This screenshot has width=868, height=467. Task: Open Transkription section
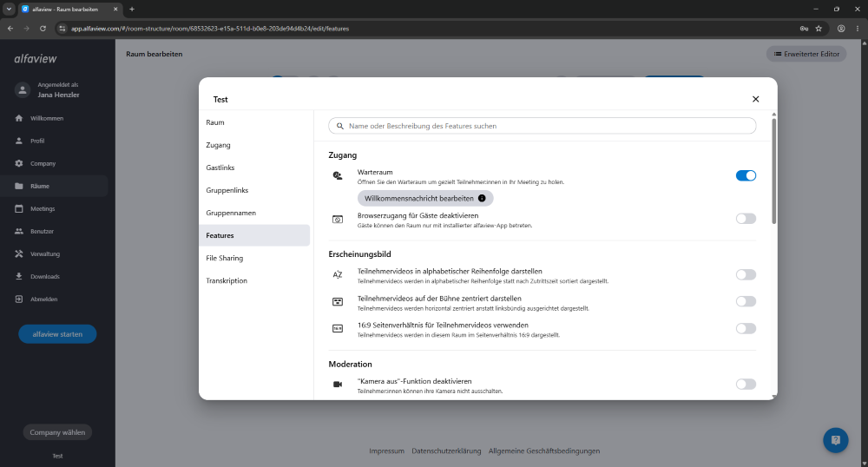click(254, 280)
